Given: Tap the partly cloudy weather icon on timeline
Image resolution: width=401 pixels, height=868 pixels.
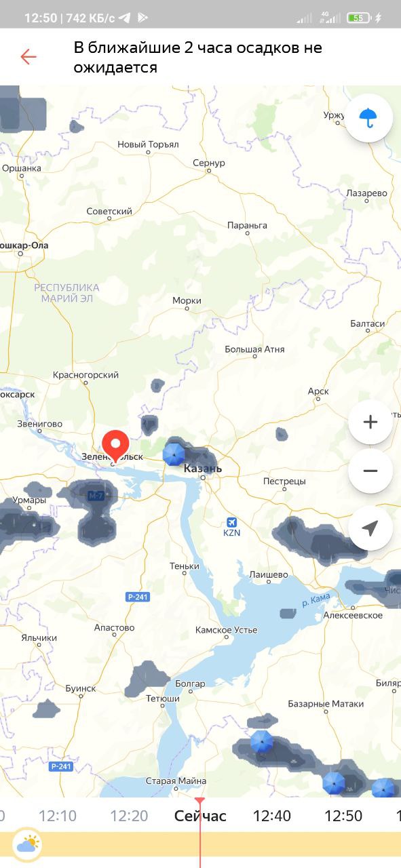Looking at the screenshot, I should click(x=28, y=845).
